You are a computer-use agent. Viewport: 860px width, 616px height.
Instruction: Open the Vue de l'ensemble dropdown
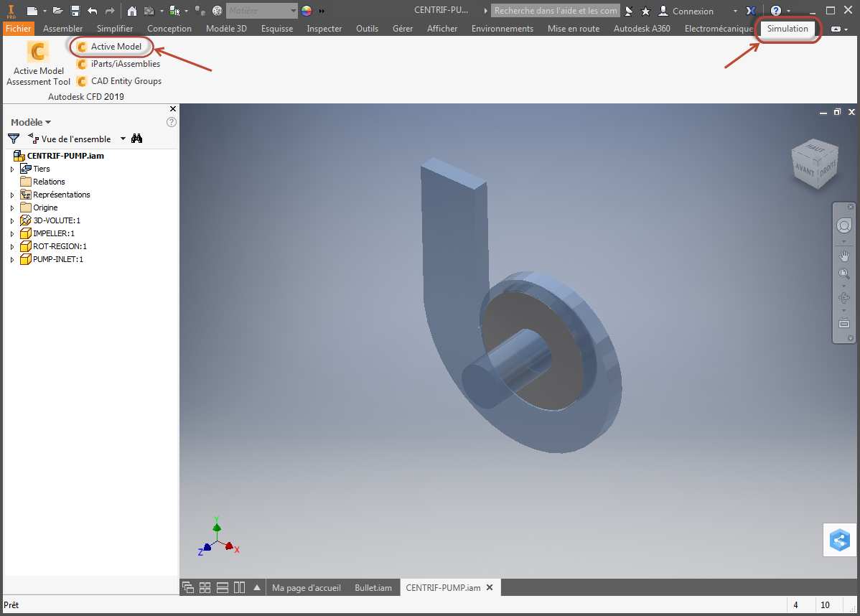click(x=123, y=139)
